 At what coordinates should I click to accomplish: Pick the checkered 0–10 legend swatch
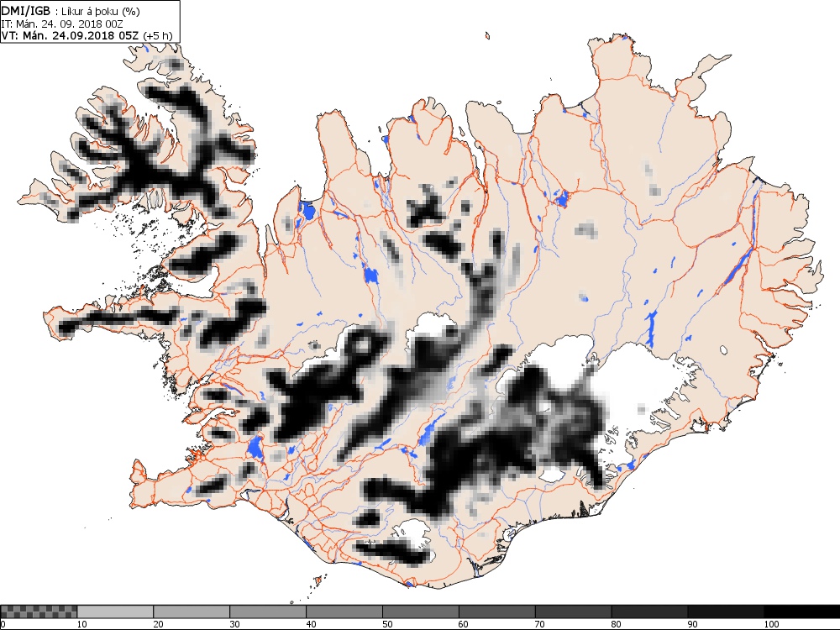[39, 612]
